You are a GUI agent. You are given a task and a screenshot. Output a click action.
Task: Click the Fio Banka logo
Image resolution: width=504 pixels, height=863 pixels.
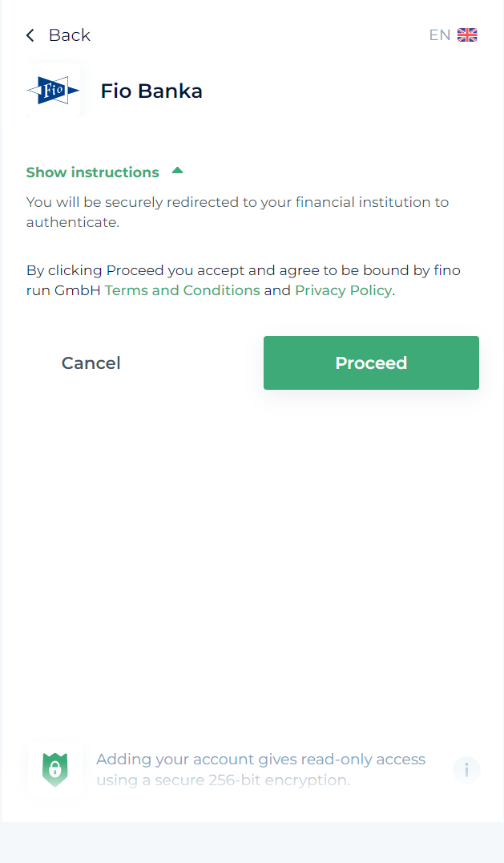pyautogui.click(x=54, y=91)
